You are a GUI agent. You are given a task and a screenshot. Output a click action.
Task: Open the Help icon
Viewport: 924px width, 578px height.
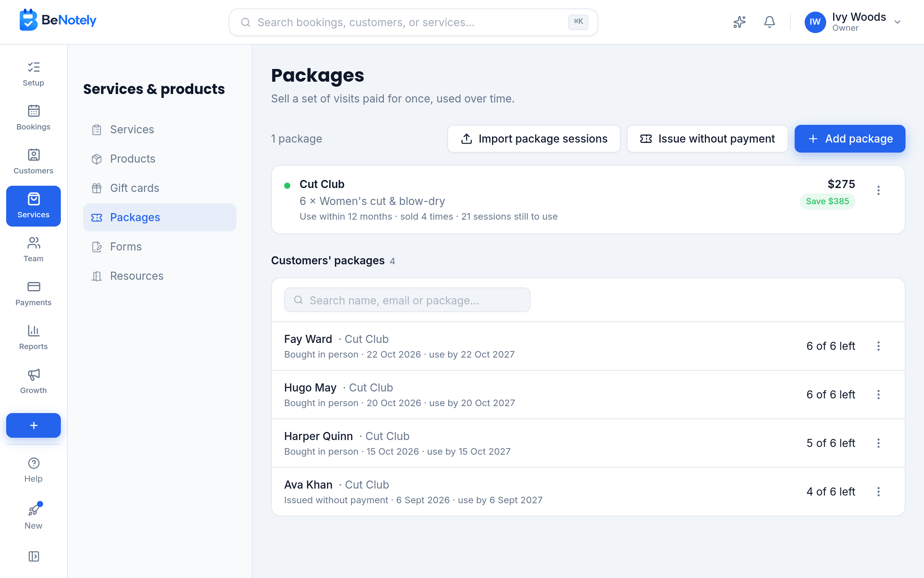click(33, 470)
